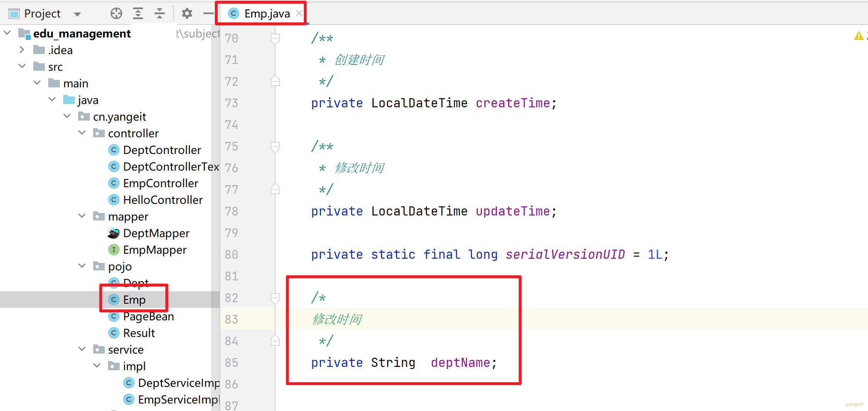Open EmpMapper interface icon
This screenshot has height=411, width=868.
tap(114, 250)
